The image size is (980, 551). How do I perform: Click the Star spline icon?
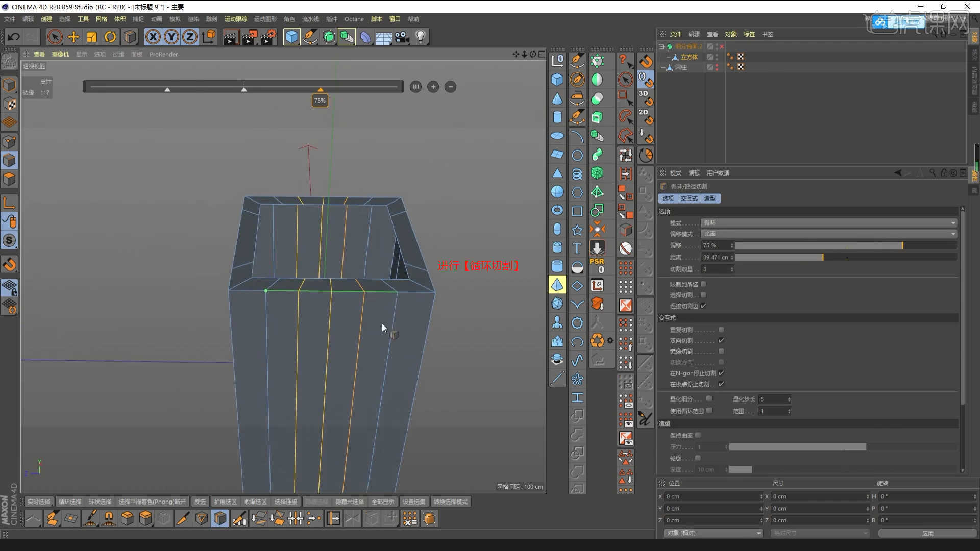[577, 230]
